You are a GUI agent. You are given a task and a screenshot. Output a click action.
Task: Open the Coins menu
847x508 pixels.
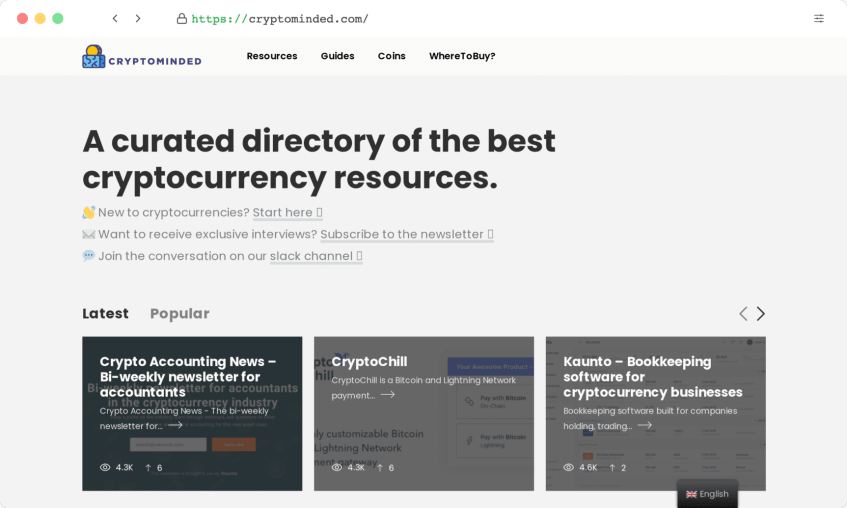tap(392, 56)
